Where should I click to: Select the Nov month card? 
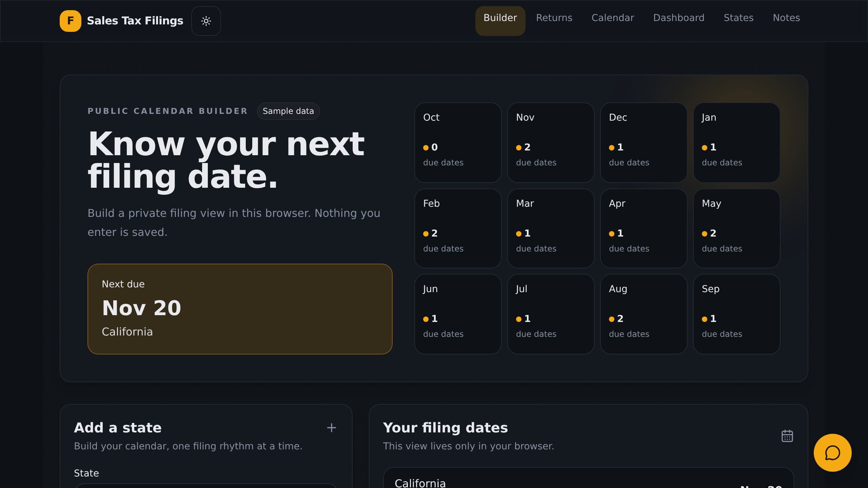(551, 143)
